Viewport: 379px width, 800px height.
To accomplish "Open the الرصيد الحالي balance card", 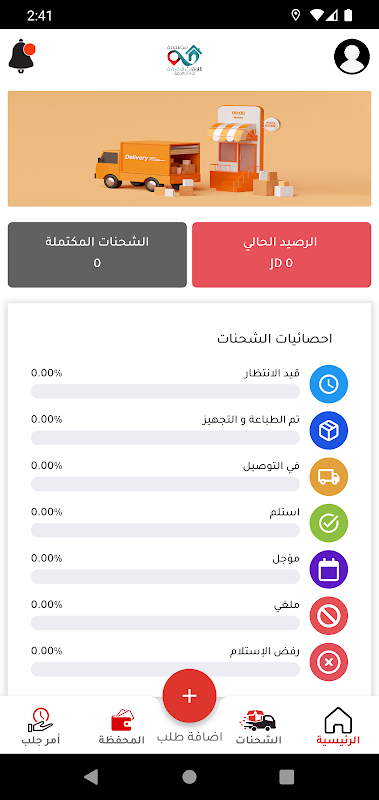I will 282,255.
